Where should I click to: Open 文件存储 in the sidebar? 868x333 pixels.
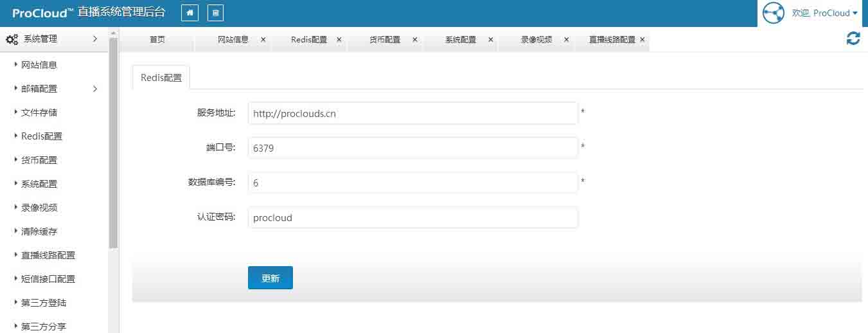39,113
